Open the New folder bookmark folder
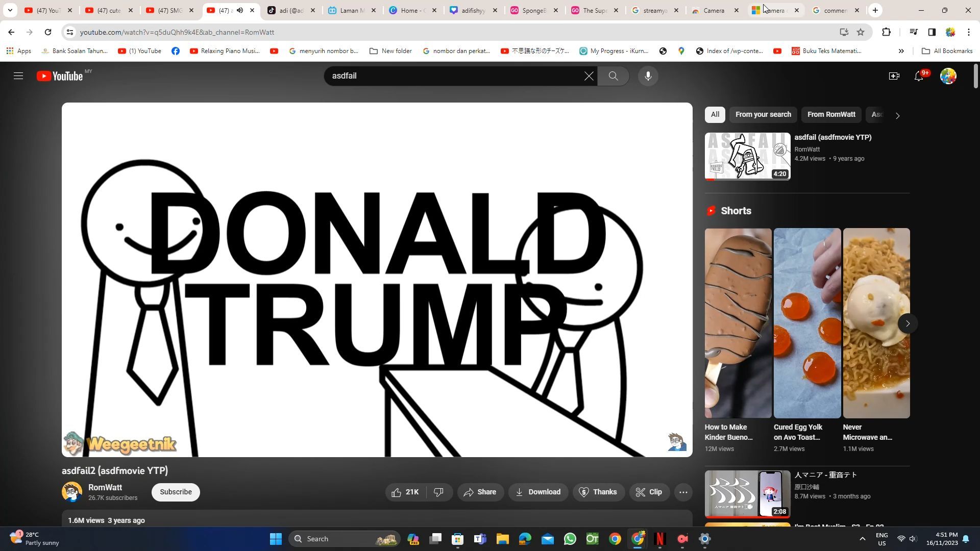The width and height of the screenshot is (980, 551). pyautogui.click(x=390, y=51)
